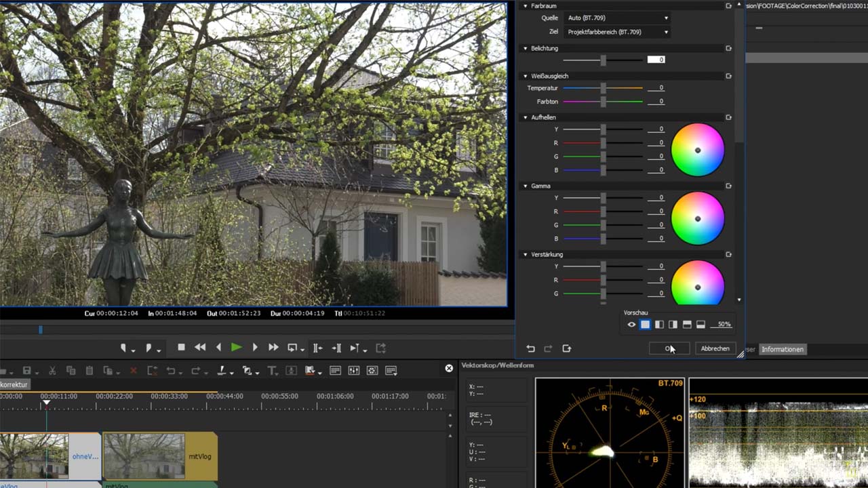Click the Abbrechen button
The image size is (868, 488).
pos(715,348)
